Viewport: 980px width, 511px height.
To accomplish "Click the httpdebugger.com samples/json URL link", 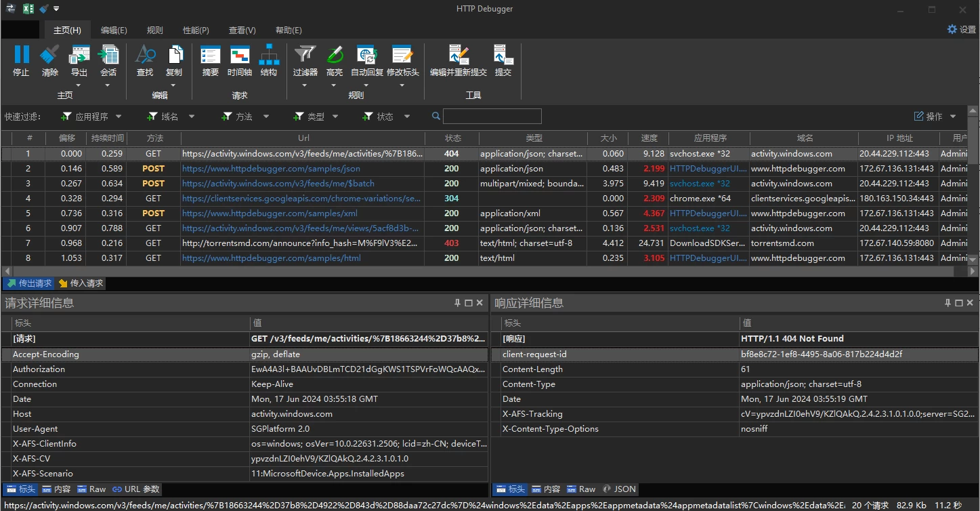I will [x=271, y=169].
